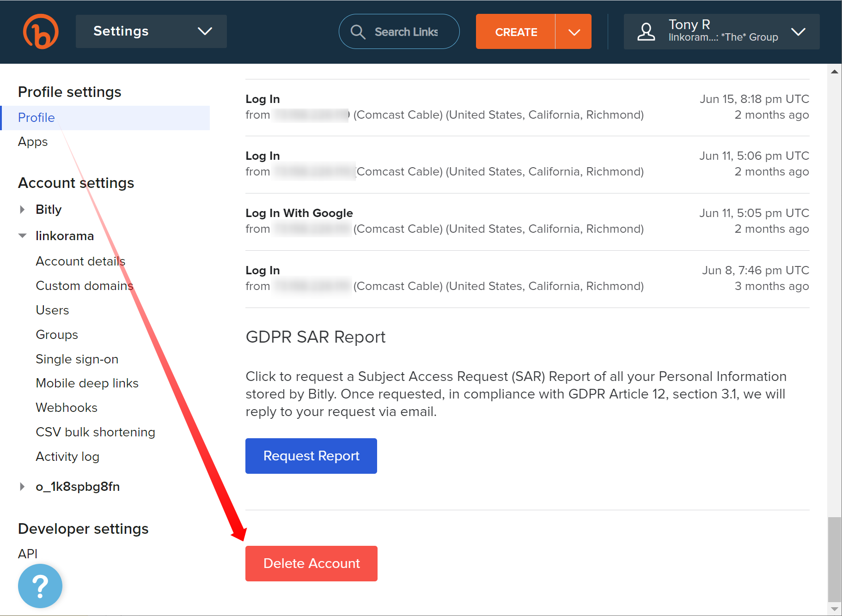The height and width of the screenshot is (616, 842).
Task: Open the Users settings page
Action: click(52, 310)
